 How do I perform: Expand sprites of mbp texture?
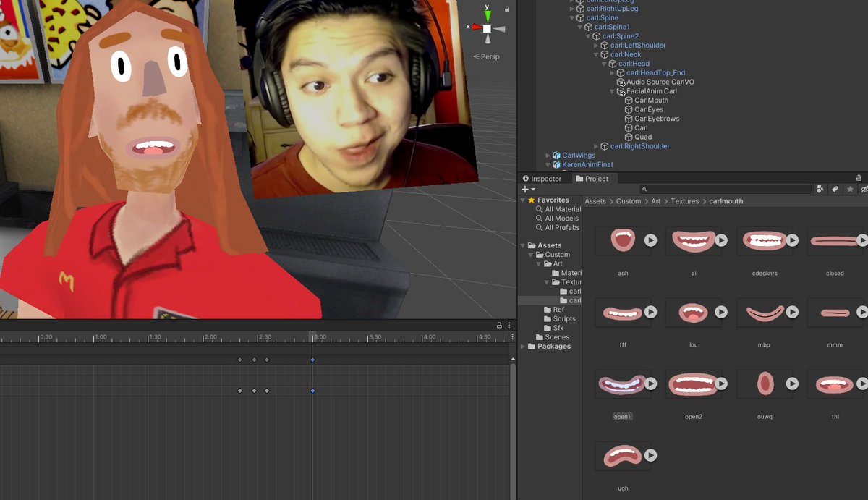[792, 312]
